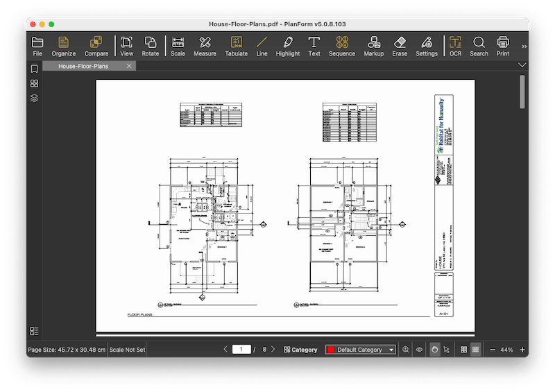
Task: Open the Markup tool
Action: tap(374, 46)
